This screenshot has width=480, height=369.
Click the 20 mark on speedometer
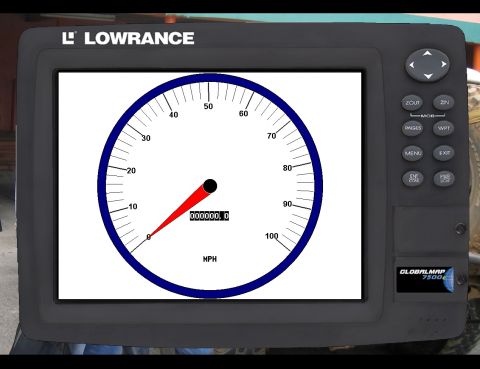(x=131, y=171)
